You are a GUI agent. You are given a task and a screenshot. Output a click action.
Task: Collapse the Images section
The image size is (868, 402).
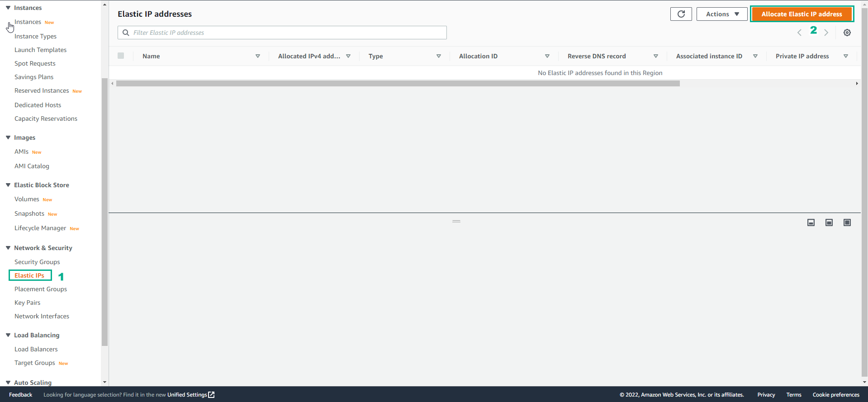(x=8, y=137)
